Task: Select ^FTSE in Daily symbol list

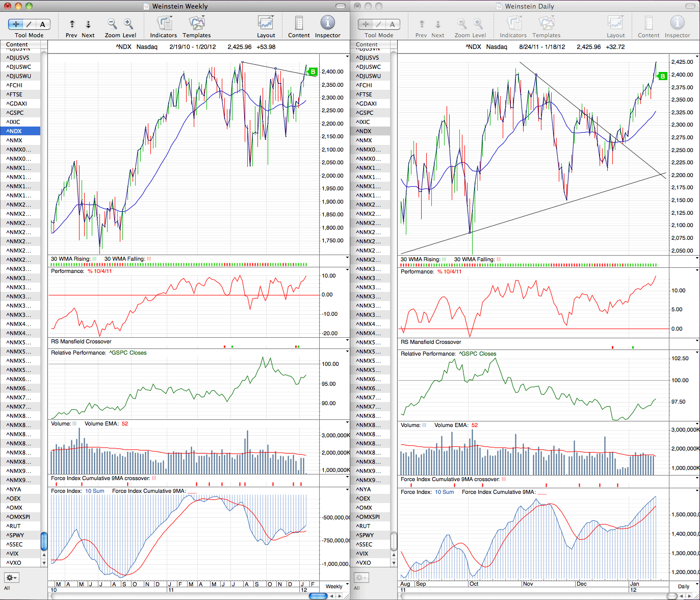Action: [x=370, y=94]
